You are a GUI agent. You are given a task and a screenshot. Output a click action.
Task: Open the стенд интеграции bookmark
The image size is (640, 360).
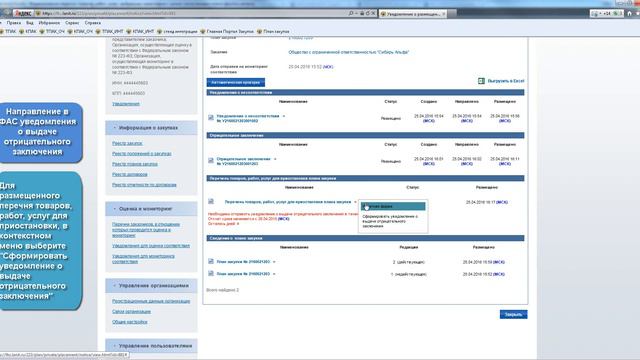click(x=177, y=31)
